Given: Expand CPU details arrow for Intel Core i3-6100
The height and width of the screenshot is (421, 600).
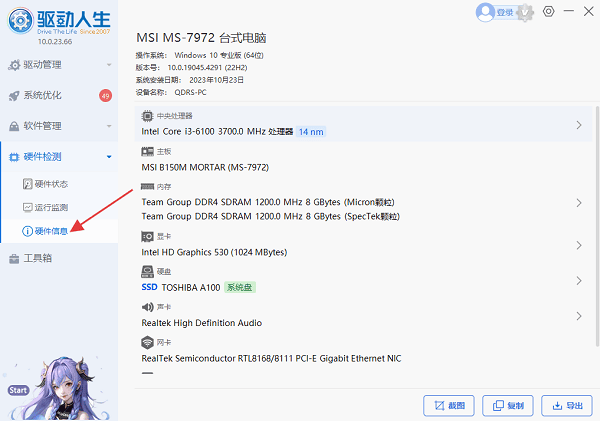Looking at the screenshot, I should click(x=579, y=125).
